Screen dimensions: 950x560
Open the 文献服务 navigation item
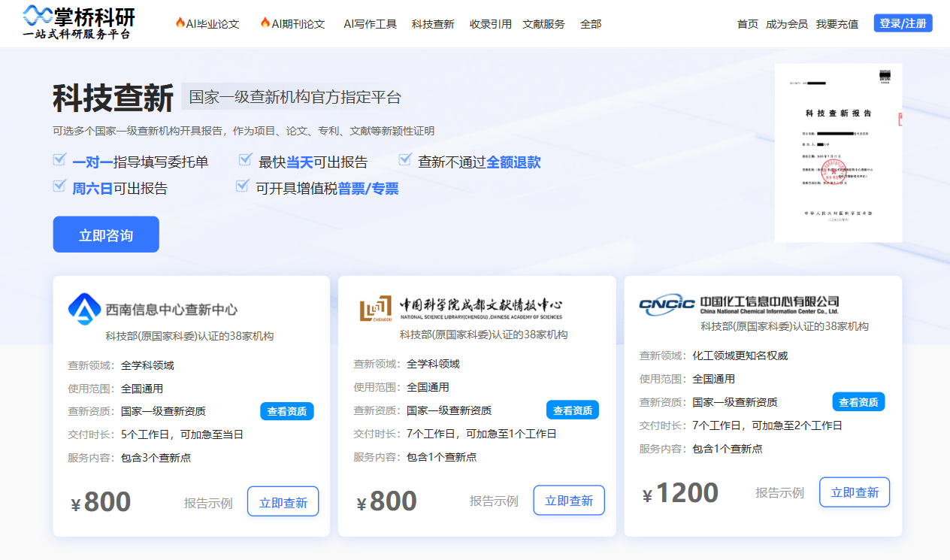[x=543, y=24]
